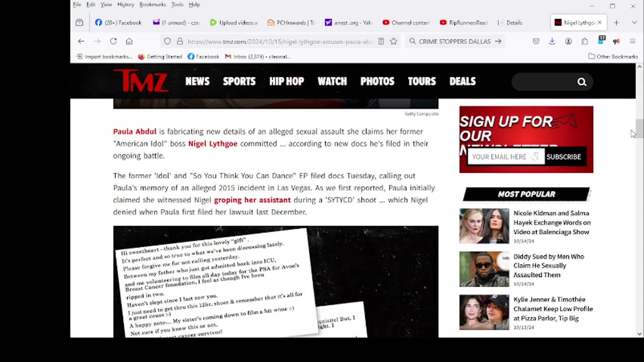Screen dimensions: 644x362
Task: Switch to the arrest.org Yahoo tab
Action: pyautogui.click(x=349, y=23)
